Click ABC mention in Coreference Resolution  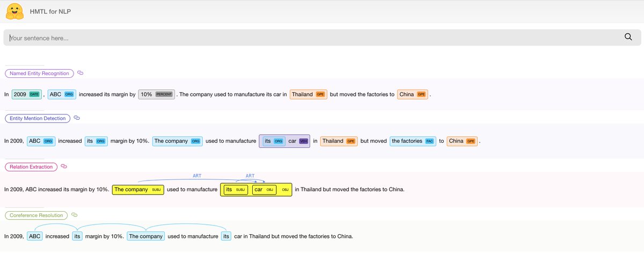tap(35, 236)
